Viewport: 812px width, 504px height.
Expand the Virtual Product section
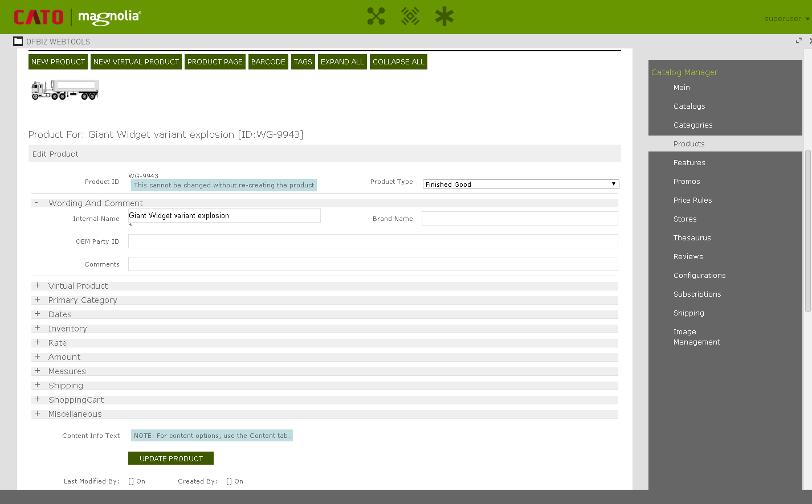tap(37, 286)
